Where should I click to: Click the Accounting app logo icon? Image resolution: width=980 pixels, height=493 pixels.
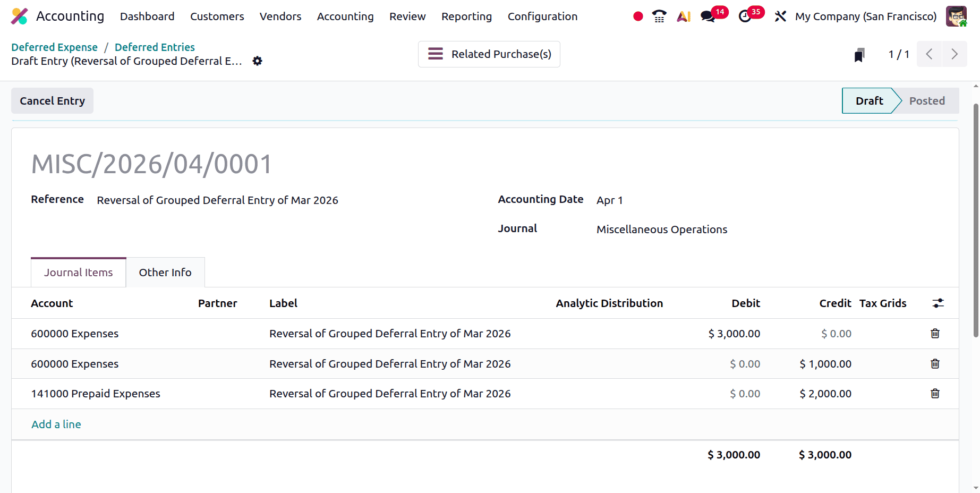point(19,16)
